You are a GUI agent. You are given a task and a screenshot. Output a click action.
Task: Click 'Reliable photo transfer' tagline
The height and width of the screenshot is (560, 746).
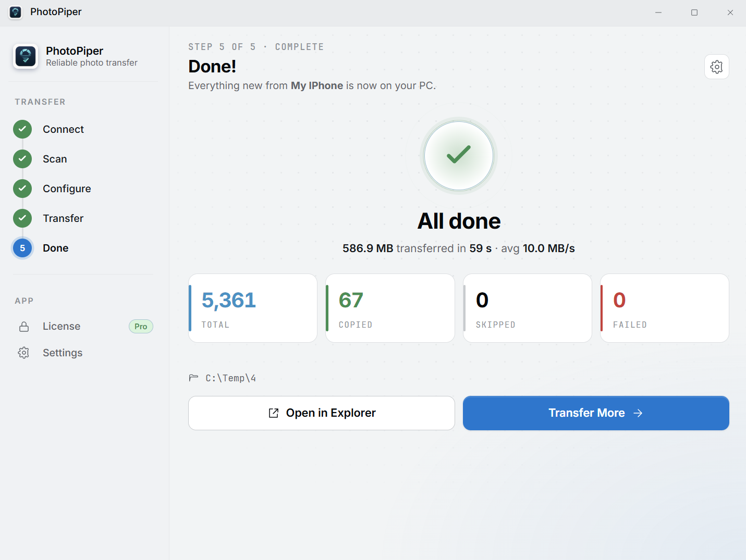tap(92, 63)
